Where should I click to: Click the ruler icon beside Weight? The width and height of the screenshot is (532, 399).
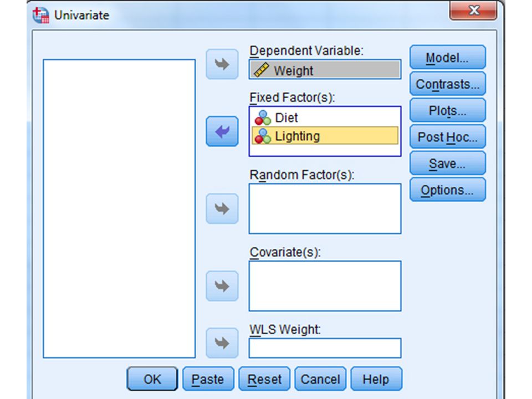[262, 70]
